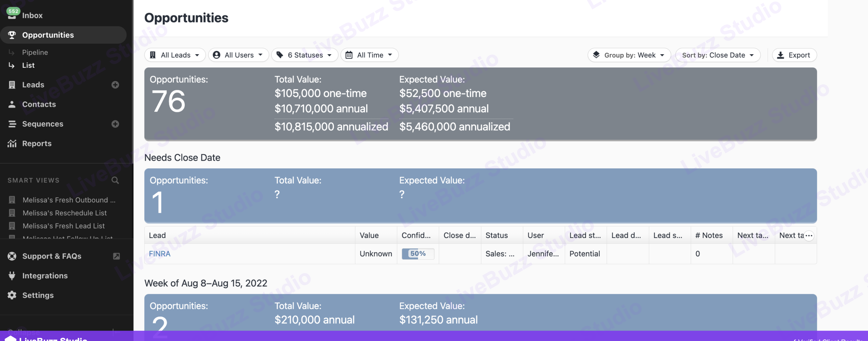The height and width of the screenshot is (341, 868).
Task: Open the All Users filter dropdown
Action: (238, 55)
